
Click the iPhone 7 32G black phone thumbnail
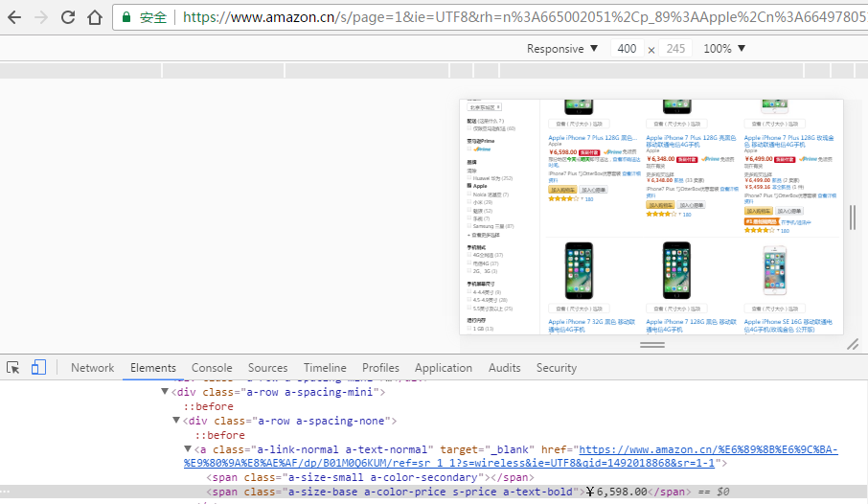[x=579, y=271]
